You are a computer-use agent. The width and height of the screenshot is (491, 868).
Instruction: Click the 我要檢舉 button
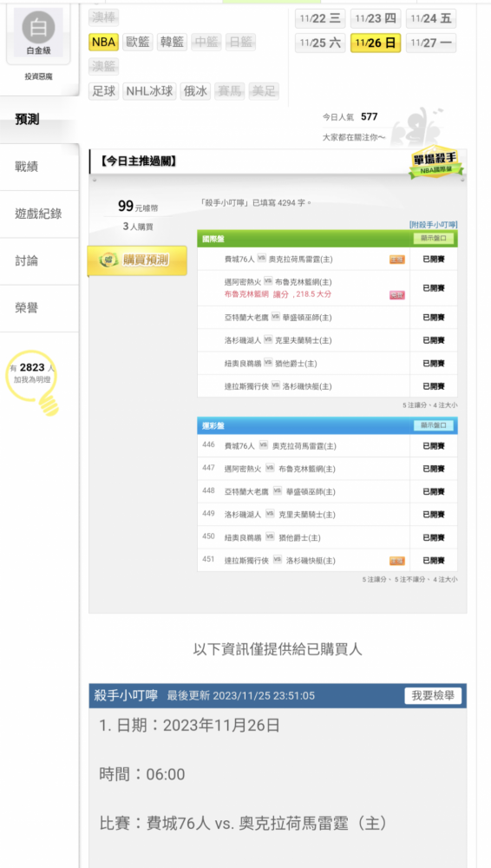point(433,696)
